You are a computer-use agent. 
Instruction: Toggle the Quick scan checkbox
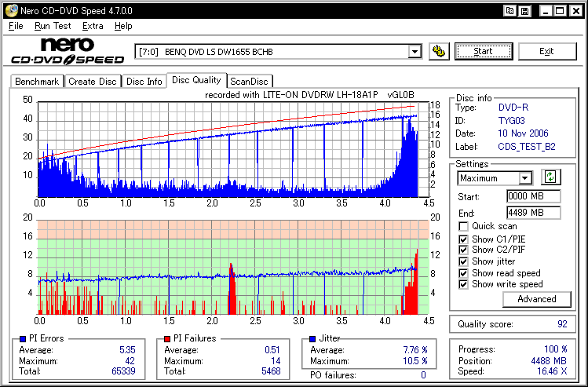click(x=463, y=227)
